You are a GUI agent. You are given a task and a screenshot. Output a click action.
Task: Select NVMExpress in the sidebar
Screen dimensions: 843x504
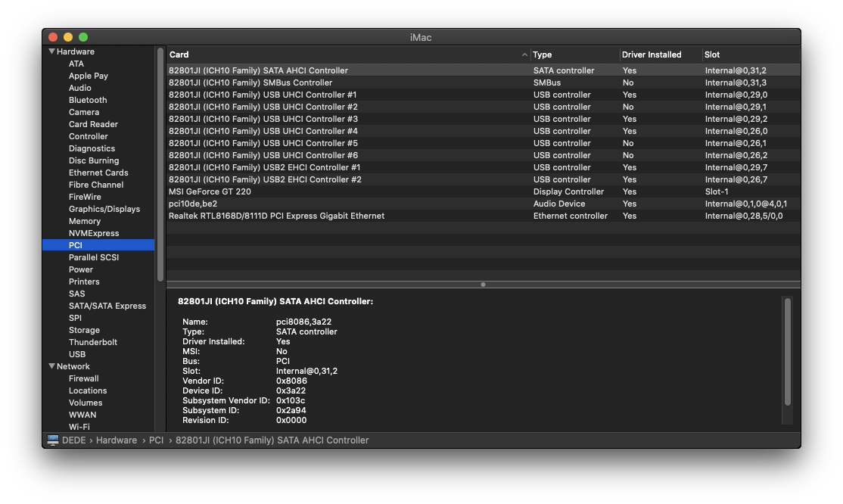click(94, 232)
